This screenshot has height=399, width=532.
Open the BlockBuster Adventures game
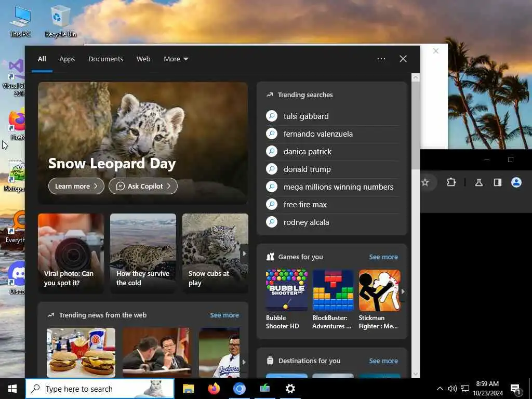333,299
